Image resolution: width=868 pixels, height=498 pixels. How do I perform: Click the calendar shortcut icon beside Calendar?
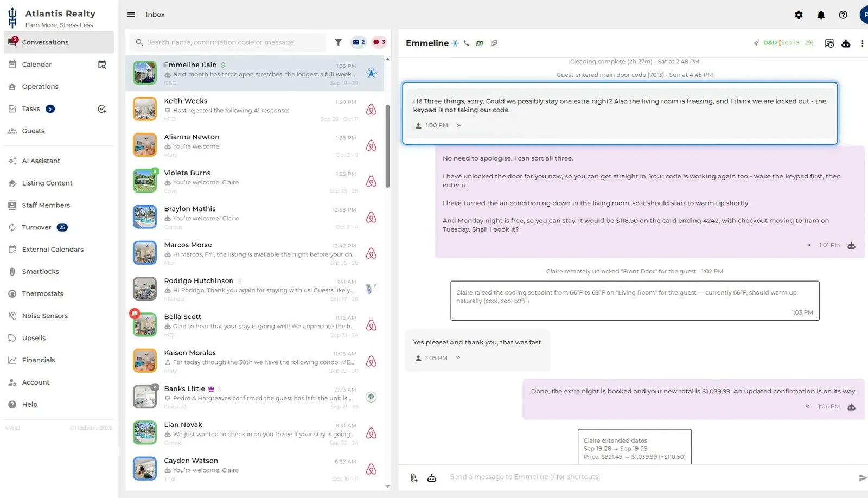(102, 65)
